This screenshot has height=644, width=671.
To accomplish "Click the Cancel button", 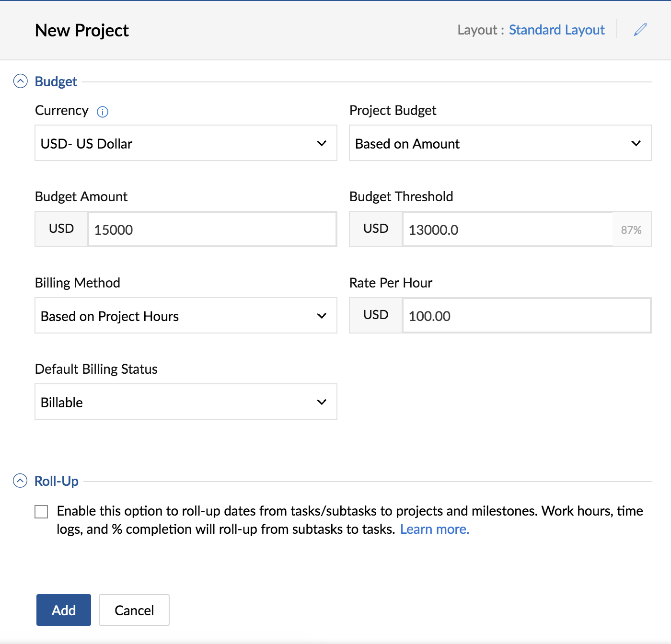I will (x=134, y=610).
